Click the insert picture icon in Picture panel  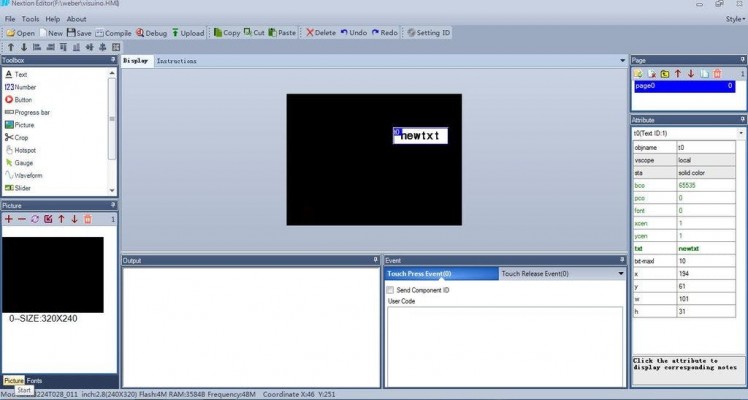point(48,219)
